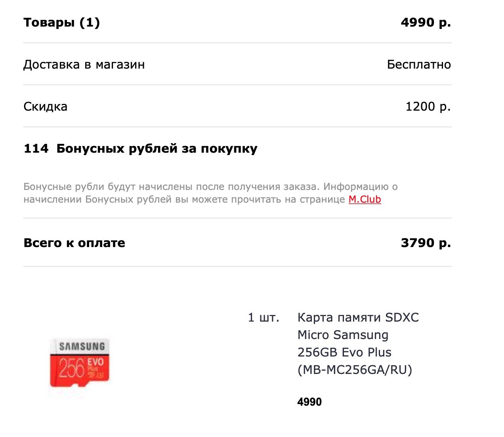Click the model code (MB-MC256GA/RU)
This screenshot has height=437, width=504.
click(x=355, y=370)
